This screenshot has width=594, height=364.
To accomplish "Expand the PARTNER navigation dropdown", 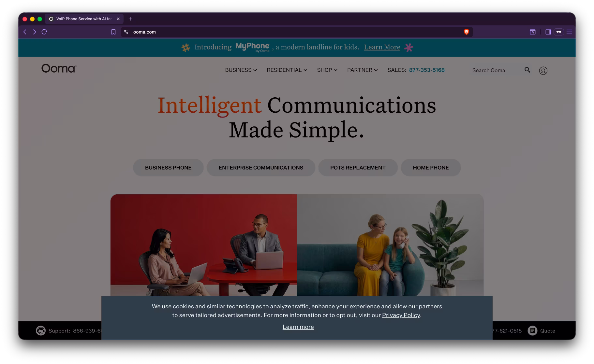I will pos(362,70).
